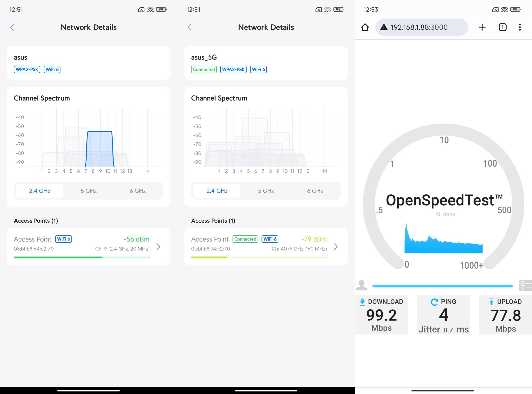Screen dimensions: 532x394
Task: Open a new browser tab
Action: point(482,27)
